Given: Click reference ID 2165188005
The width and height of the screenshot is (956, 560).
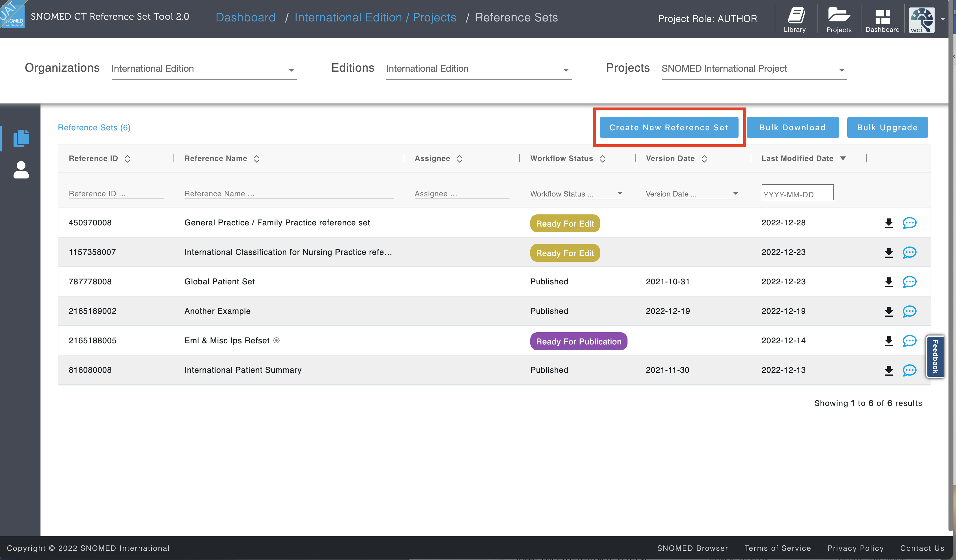Looking at the screenshot, I should tap(93, 340).
